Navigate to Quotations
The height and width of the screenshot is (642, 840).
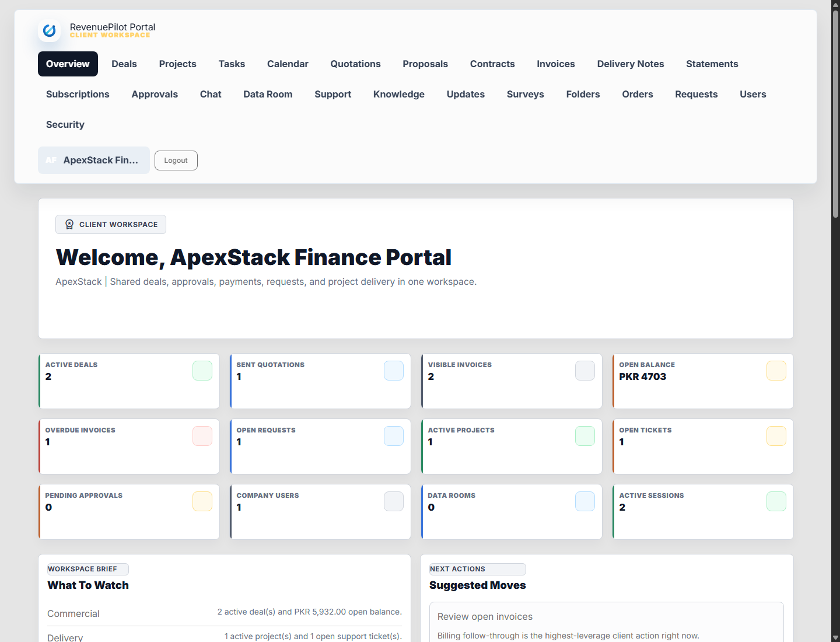coord(355,64)
